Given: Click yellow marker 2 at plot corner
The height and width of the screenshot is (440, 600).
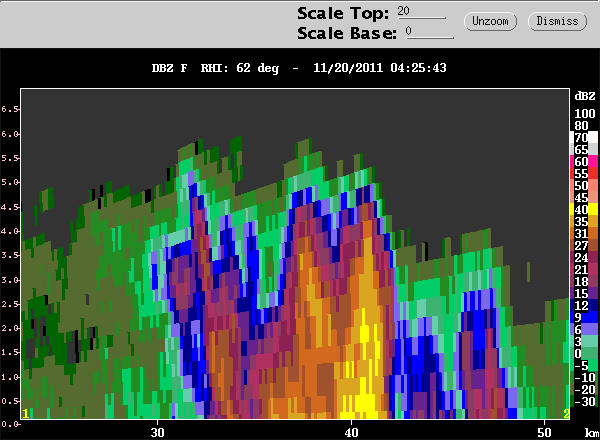Looking at the screenshot, I should [x=566, y=414].
